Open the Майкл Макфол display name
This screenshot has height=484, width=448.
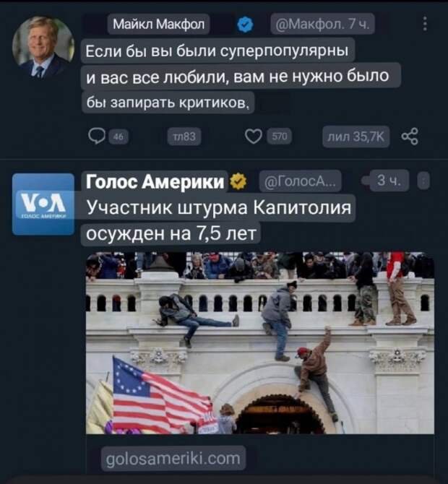point(158,24)
